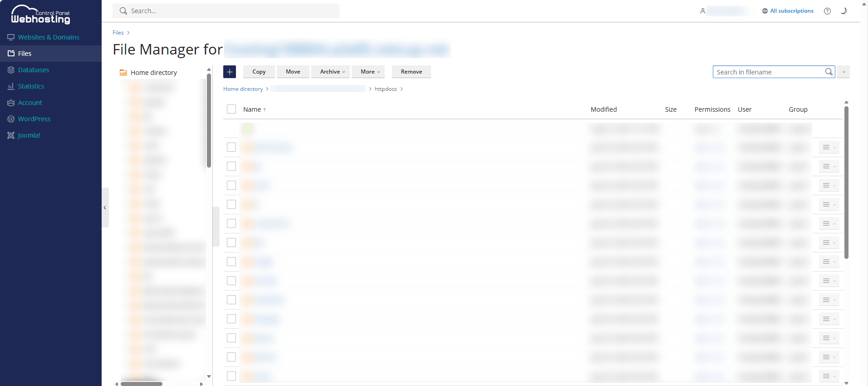Tick the first file row checkbox
Viewport: 868px width, 386px height.
click(231, 147)
